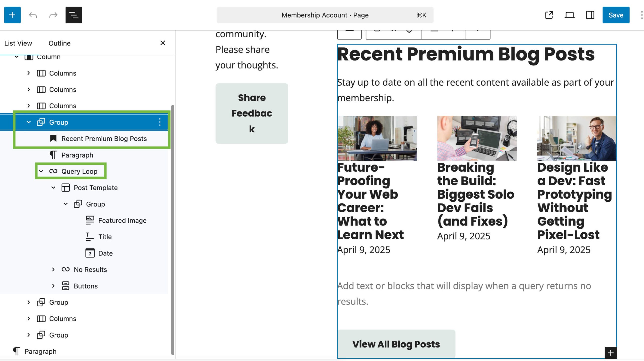The height and width of the screenshot is (361, 644).
Task: Expand the No Results block
Action: (53, 270)
